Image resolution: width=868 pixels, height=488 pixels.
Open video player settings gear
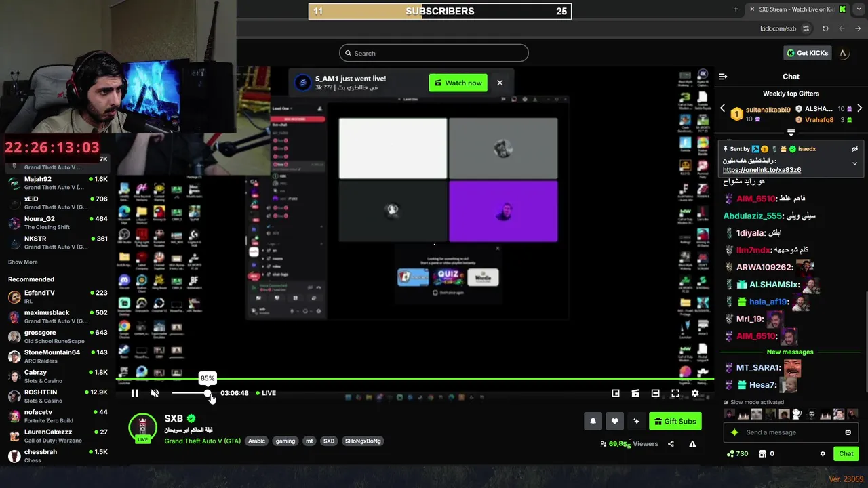(x=695, y=393)
